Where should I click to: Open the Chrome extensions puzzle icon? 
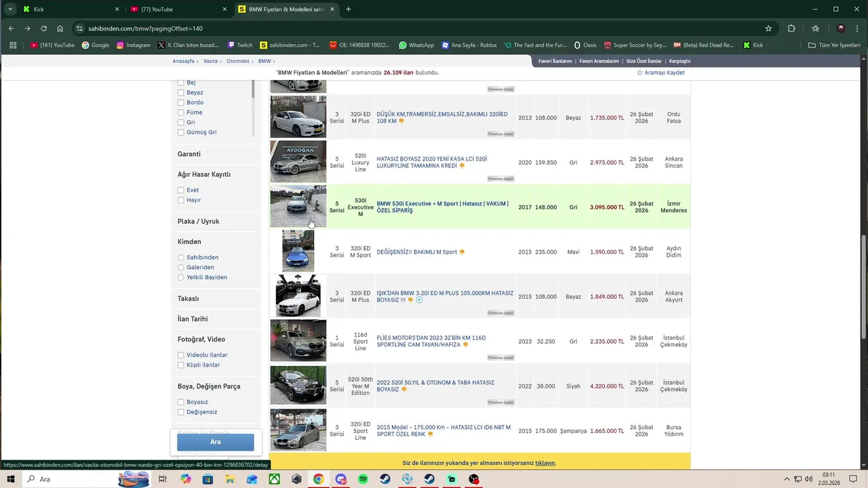point(791,28)
